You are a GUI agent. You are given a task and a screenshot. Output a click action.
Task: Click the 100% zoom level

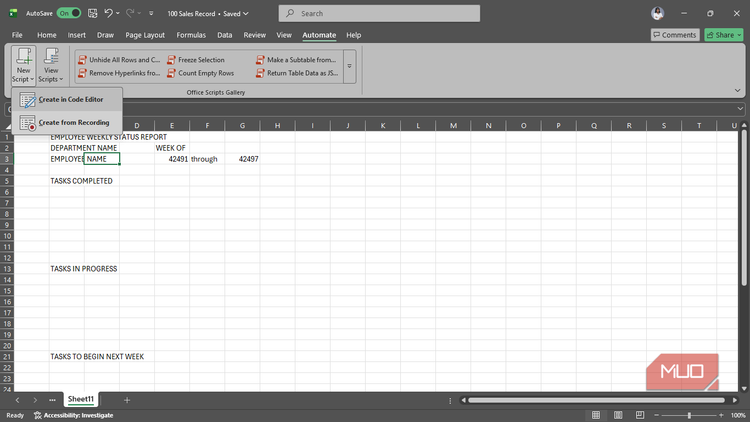tap(738, 415)
